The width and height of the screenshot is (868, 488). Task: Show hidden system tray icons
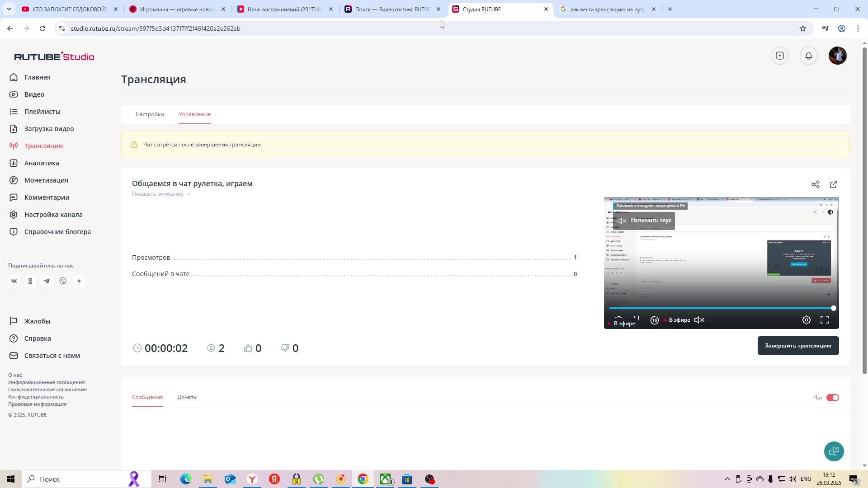pyautogui.click(x=727, y=479)
